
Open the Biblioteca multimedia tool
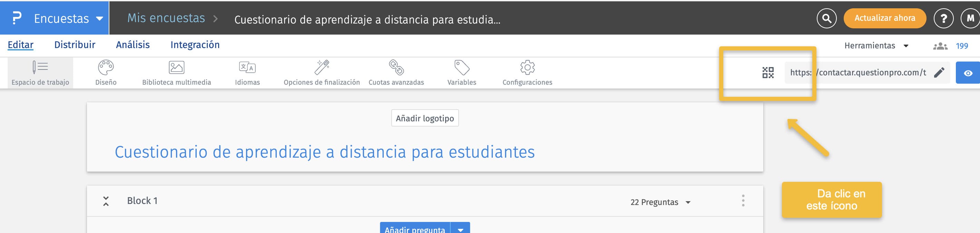(177, 73)
